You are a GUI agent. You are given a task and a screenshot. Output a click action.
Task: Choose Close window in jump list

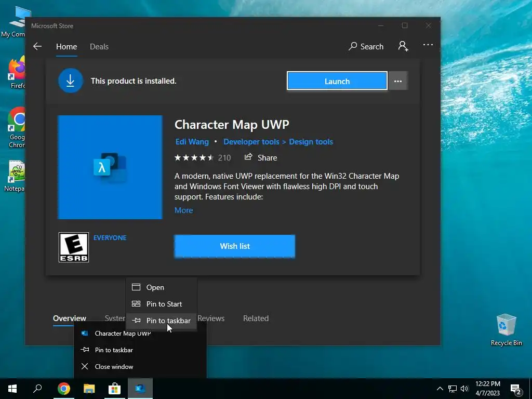(140, 367)
